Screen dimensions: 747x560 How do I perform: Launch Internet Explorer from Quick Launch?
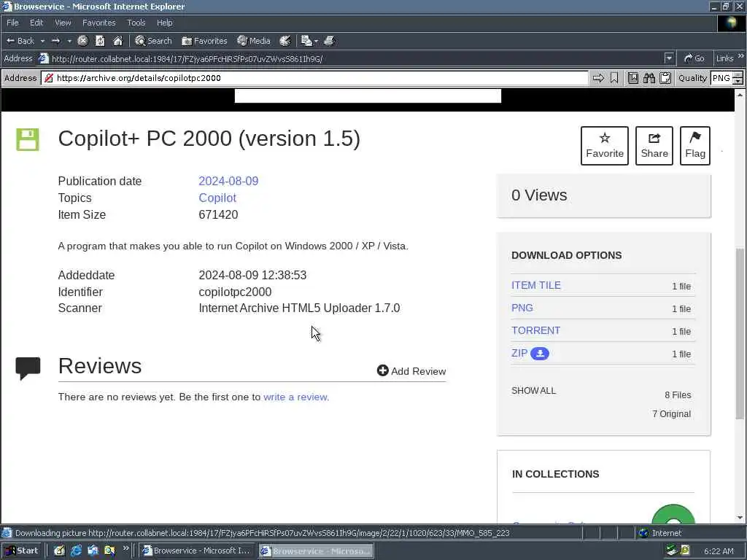[76, 551]
